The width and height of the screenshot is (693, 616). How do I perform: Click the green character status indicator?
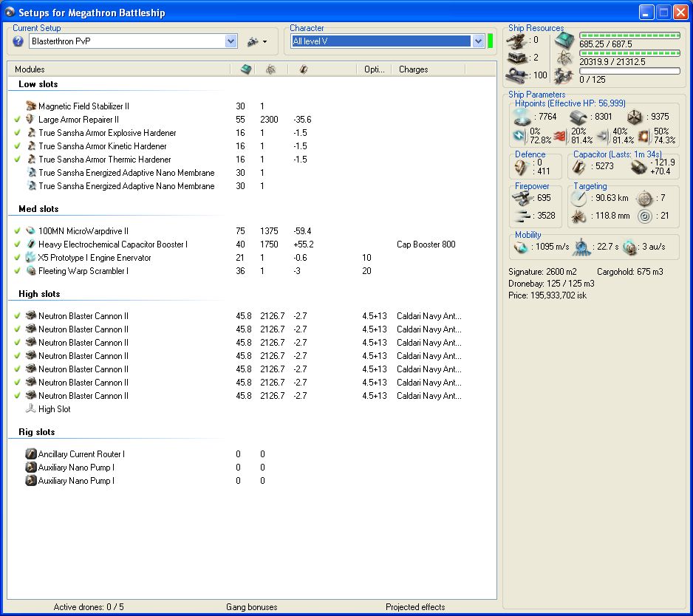pyautogui.click(x=490, y=41)
